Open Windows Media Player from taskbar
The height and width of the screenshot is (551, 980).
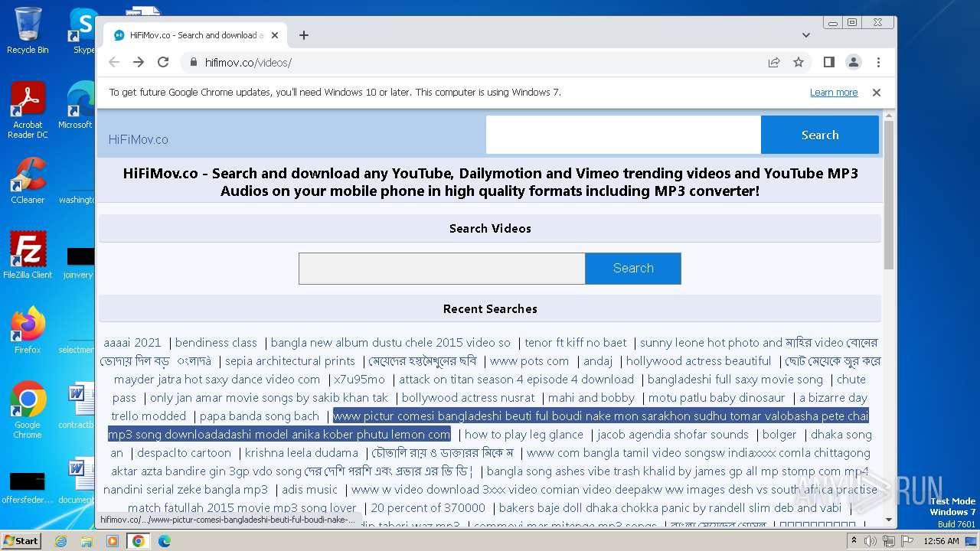[113, 541]
